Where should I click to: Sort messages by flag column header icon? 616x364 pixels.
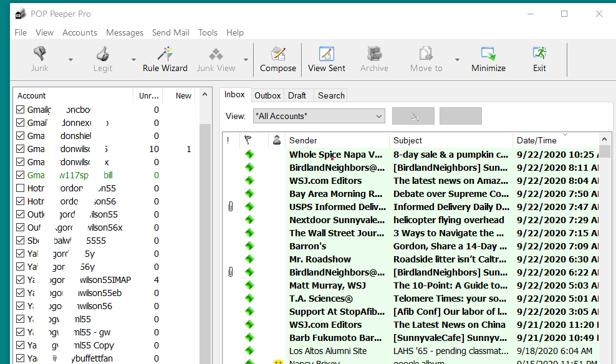(248, 140)
